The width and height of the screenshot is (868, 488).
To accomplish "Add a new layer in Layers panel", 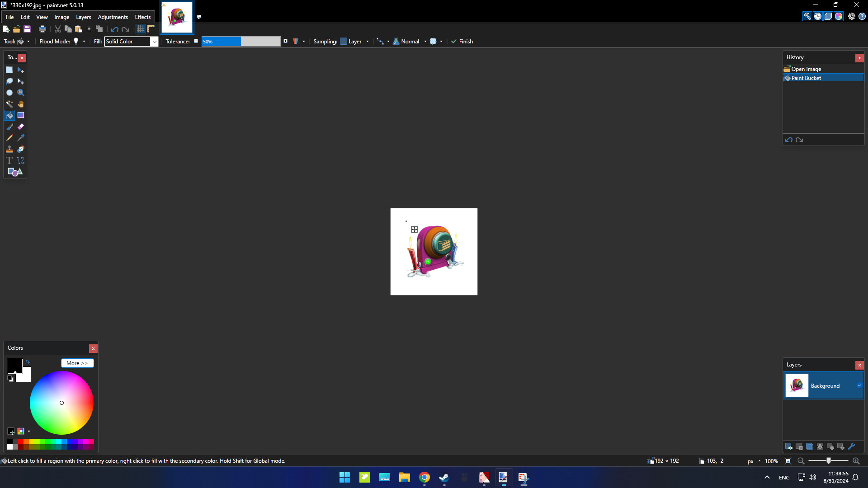I will click(789, 446).
